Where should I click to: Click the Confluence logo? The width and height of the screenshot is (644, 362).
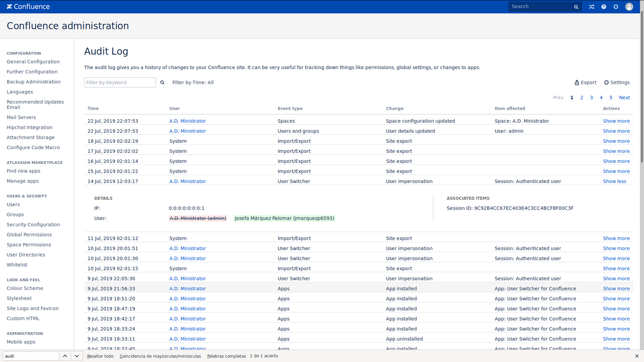tap(28, 6)
